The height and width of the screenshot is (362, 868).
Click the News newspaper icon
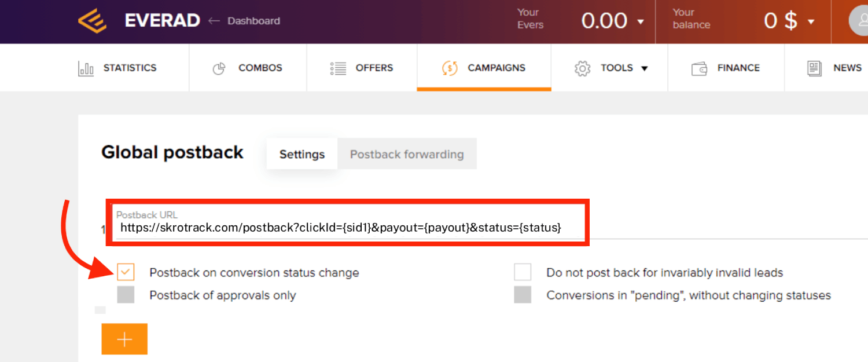point(815,68)
